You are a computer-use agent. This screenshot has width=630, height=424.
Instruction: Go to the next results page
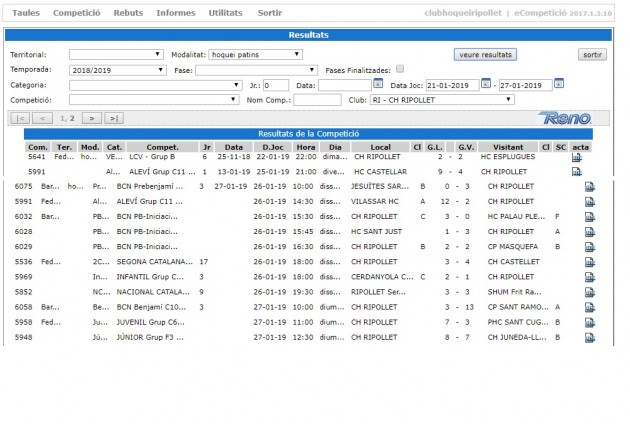(x=92, y=118)
